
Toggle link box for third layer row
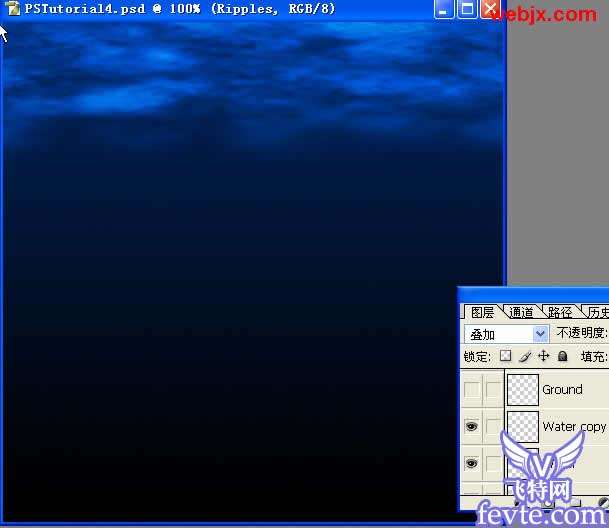coord(494,463)
